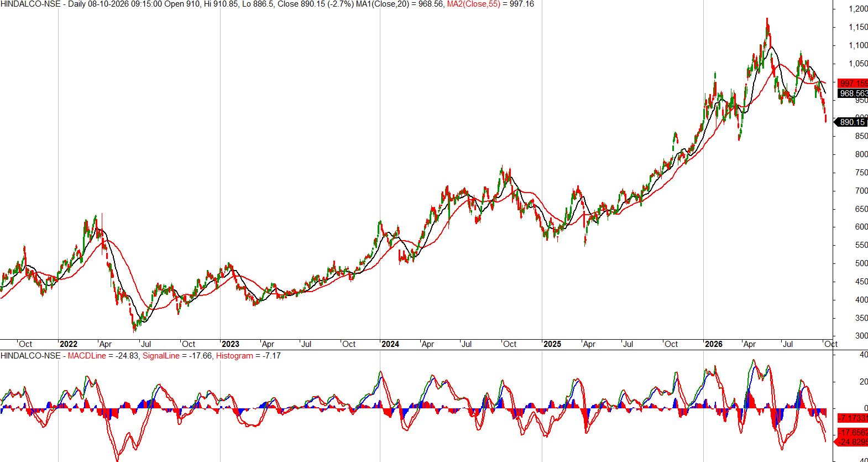868x462 pixels.
Task: Click the black 968.563 price axis marker
Action: 853,94
